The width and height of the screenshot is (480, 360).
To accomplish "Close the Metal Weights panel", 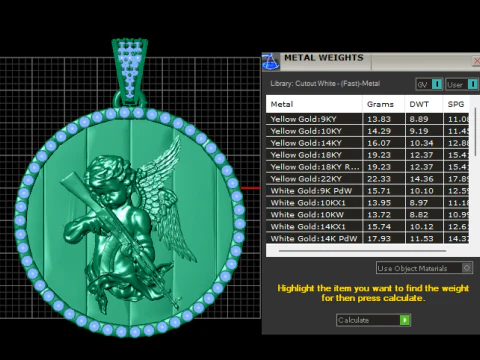I will (x=476, y=61).
